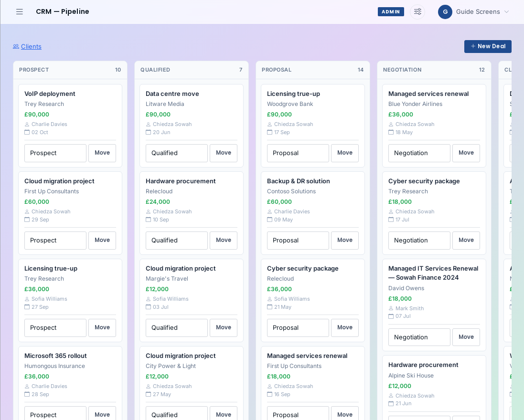
Task: Open the Alpine Ski House Hardware procurement title
Action: click(423, 365)
